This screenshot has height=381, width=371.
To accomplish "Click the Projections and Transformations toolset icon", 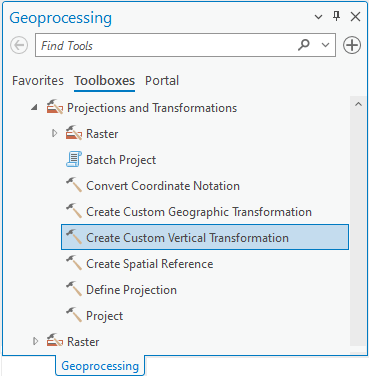I will [x=55, y=107].
